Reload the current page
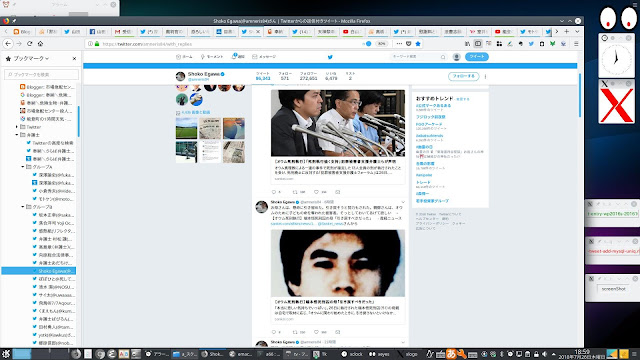The width and height of the screenshot is (640, 360). (x=29, y=44)
